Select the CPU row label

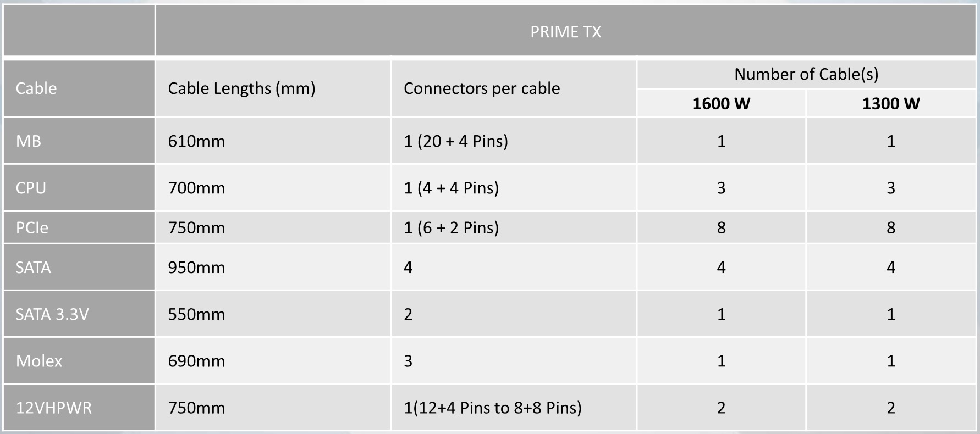point(31,188)
